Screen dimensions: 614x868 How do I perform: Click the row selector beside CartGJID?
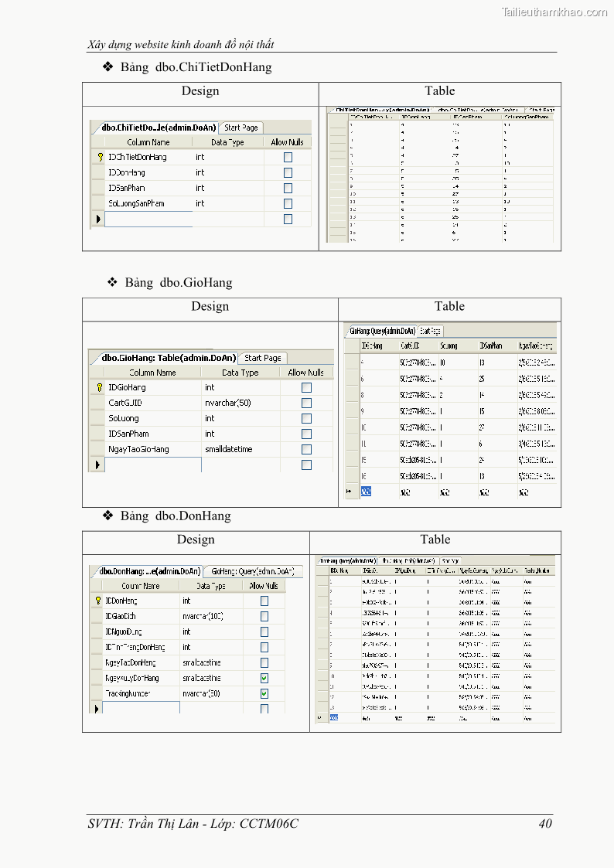point(97,403)
